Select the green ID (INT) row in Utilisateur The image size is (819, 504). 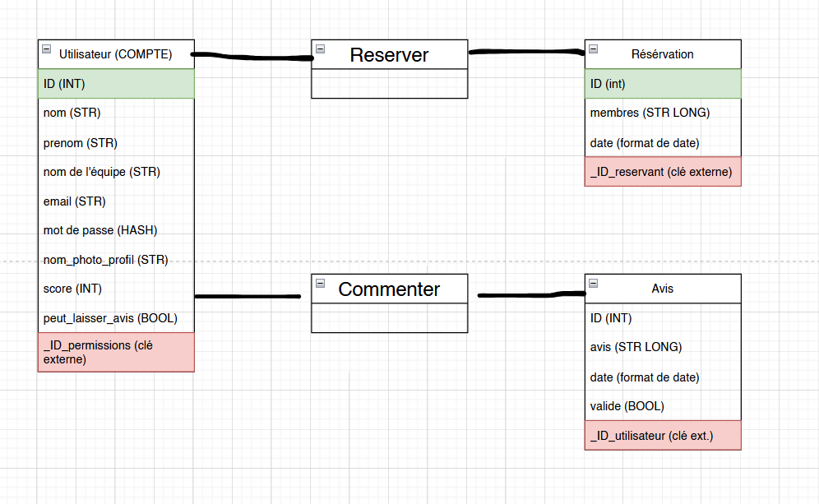coord(116,84)
